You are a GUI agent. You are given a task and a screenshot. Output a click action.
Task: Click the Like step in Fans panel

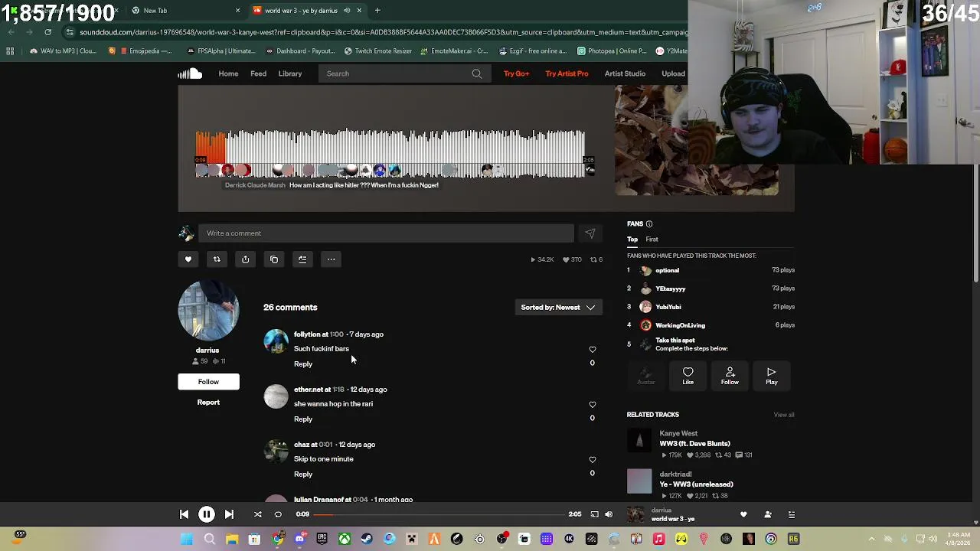tap(688, 376)
